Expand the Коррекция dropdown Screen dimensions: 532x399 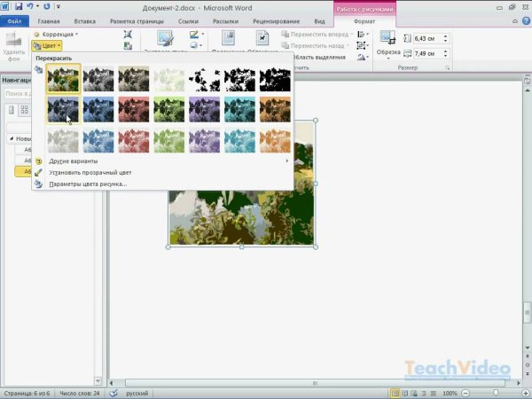click(53, 35)
